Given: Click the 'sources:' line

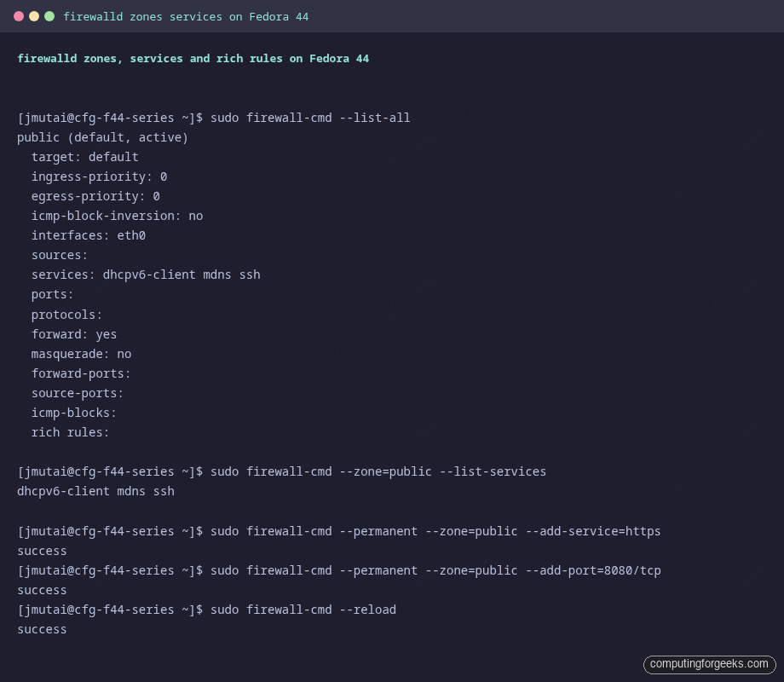Looking at the screenshot, I should (x=60, y=255).
